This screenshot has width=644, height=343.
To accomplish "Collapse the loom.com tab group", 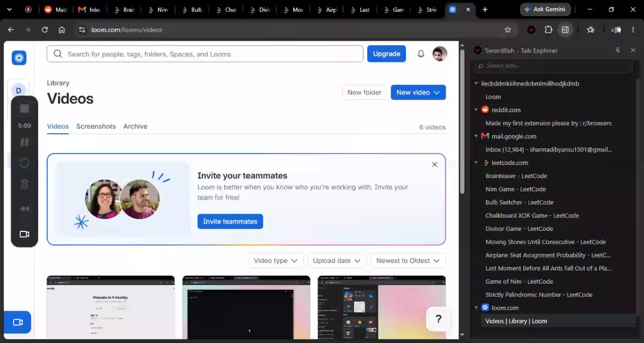I will 476,308.
